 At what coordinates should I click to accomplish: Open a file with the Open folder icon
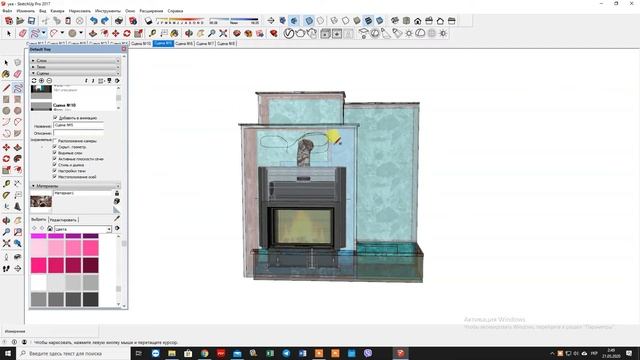point(20,21)
